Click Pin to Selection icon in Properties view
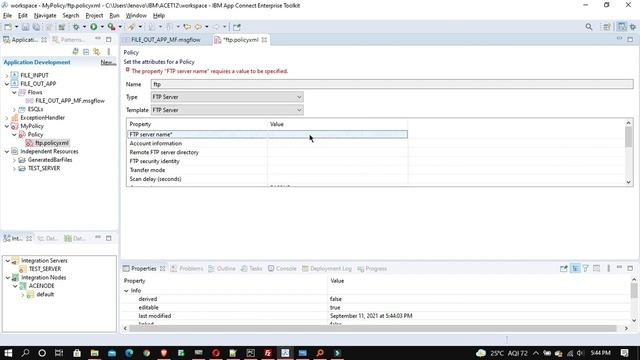The image size is (640, 360). (564, 268)
